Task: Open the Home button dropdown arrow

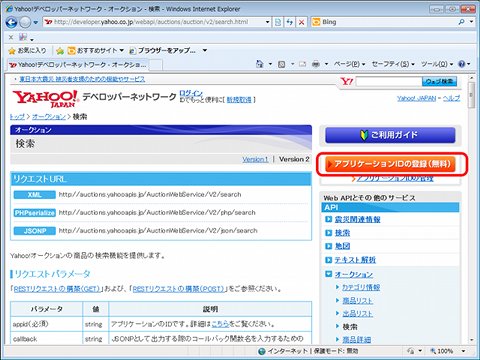Action: tap(270, 64)
